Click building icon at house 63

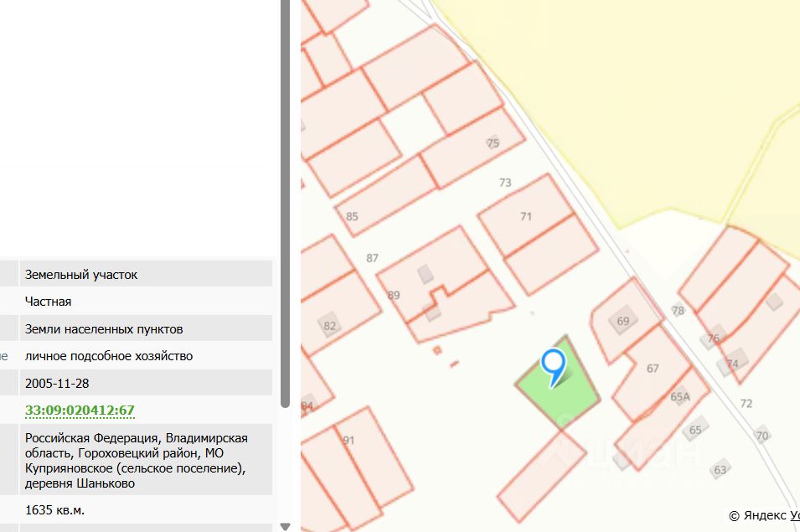pyautogui.click(x=720, y=469)
